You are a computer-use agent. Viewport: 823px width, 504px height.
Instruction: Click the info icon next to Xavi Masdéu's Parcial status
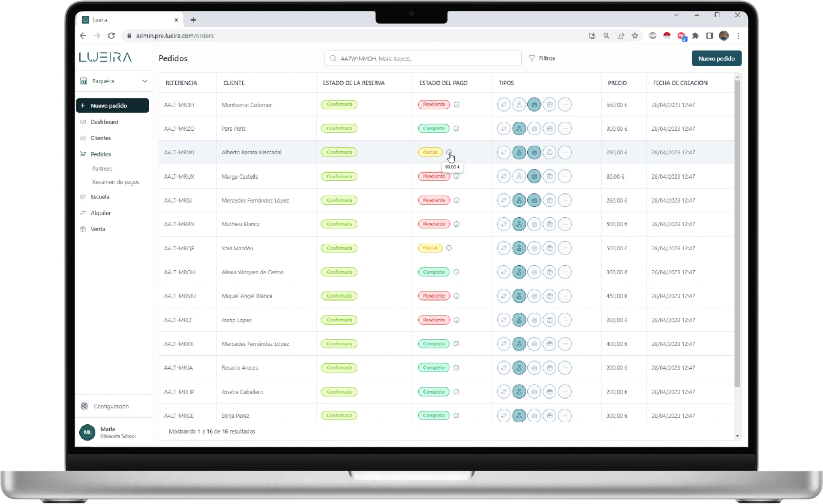(x=449, y=248)
